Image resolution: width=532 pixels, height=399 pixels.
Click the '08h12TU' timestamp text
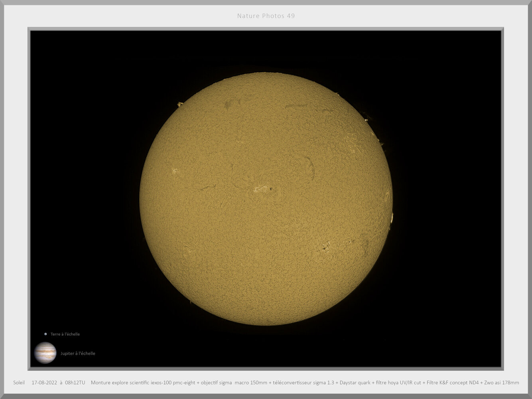(75, 382)
